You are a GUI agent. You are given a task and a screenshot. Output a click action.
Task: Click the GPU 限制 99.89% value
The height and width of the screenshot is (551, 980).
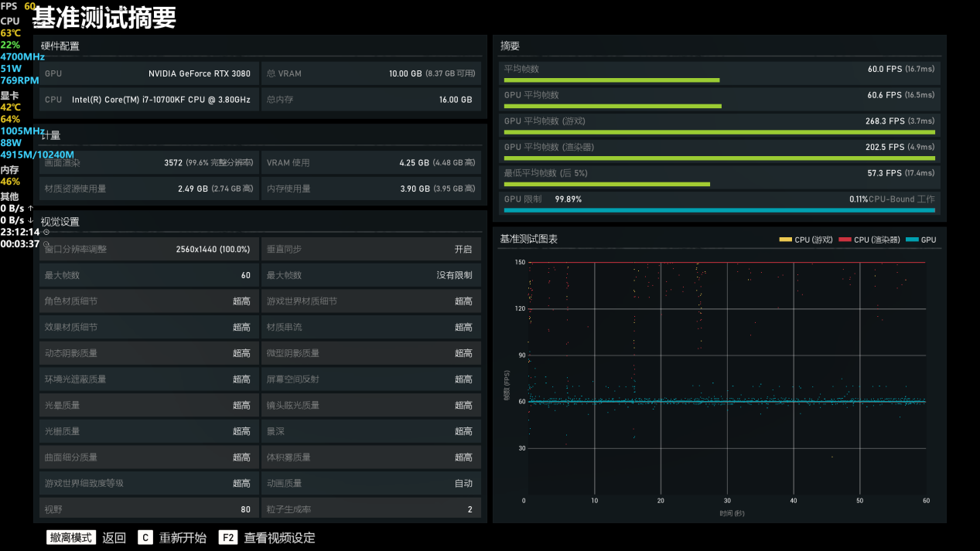pyautogui.click(x=569, y=199)
